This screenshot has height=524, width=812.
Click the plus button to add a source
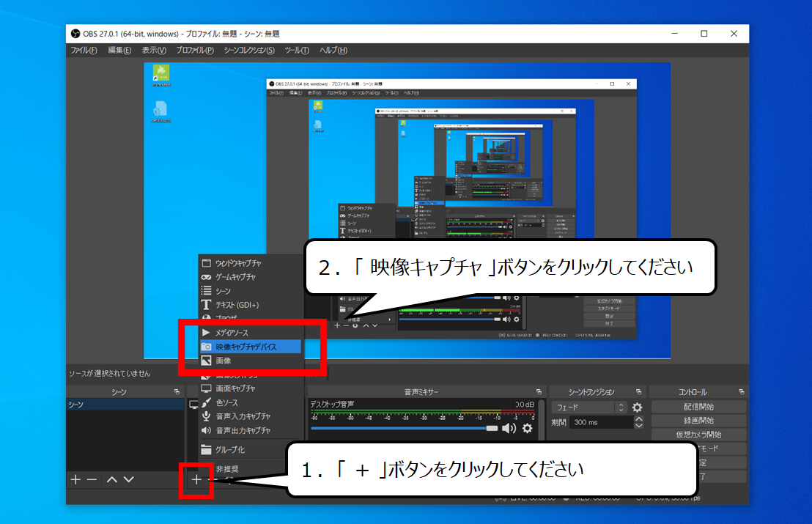[196, 480]
